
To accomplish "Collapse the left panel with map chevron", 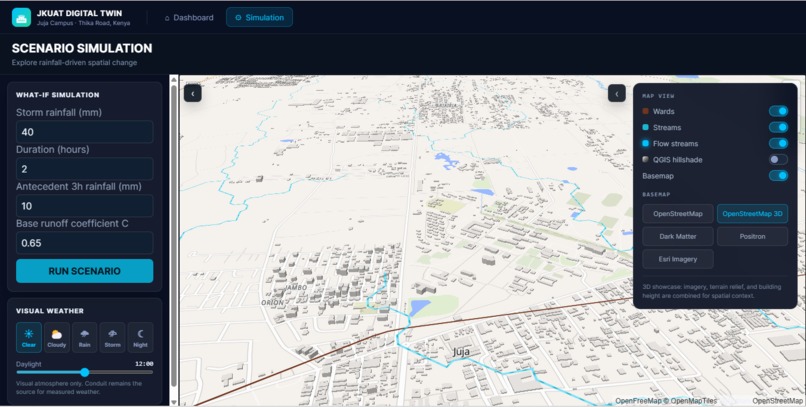I will 193,93.
